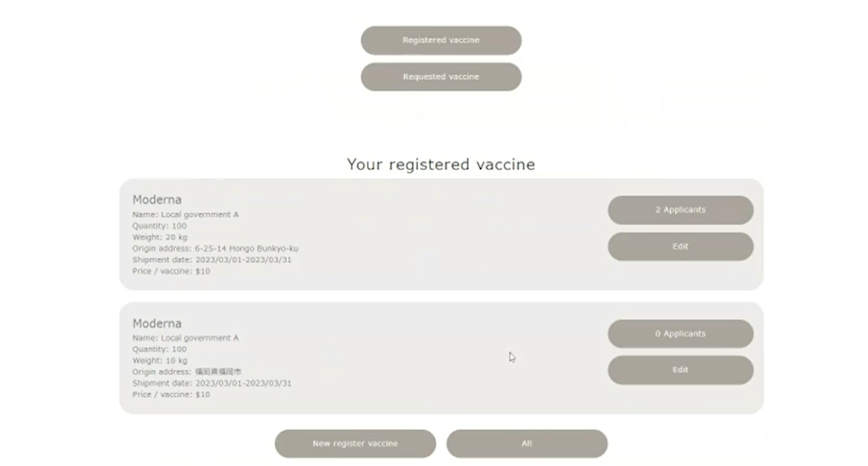Open the Registered vaccine view
The height and width of the screenshot is (466, 868).
click(x=441, y=40)
